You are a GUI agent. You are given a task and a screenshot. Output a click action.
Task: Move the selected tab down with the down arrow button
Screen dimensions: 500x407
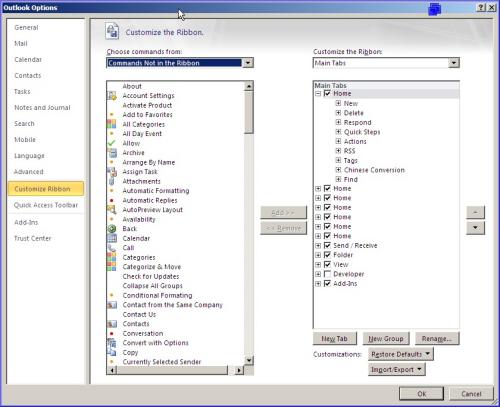click(x=475, y=228)
